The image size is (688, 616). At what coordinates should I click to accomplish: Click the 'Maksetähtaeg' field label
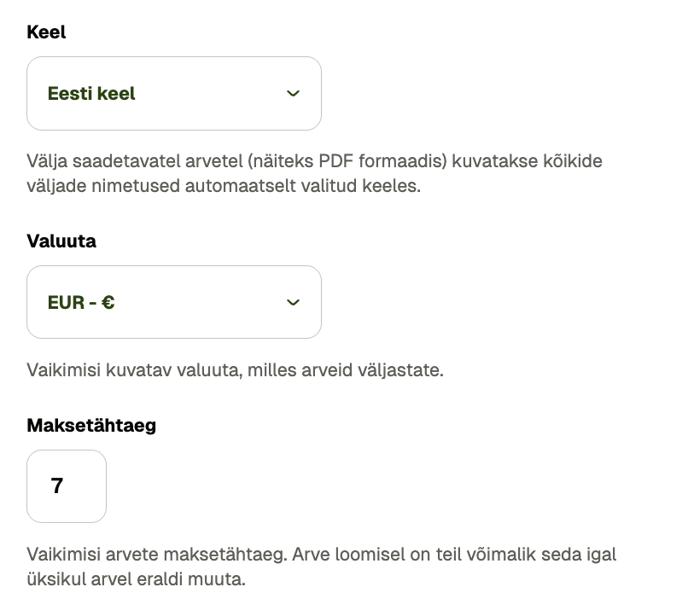point(91,425)
